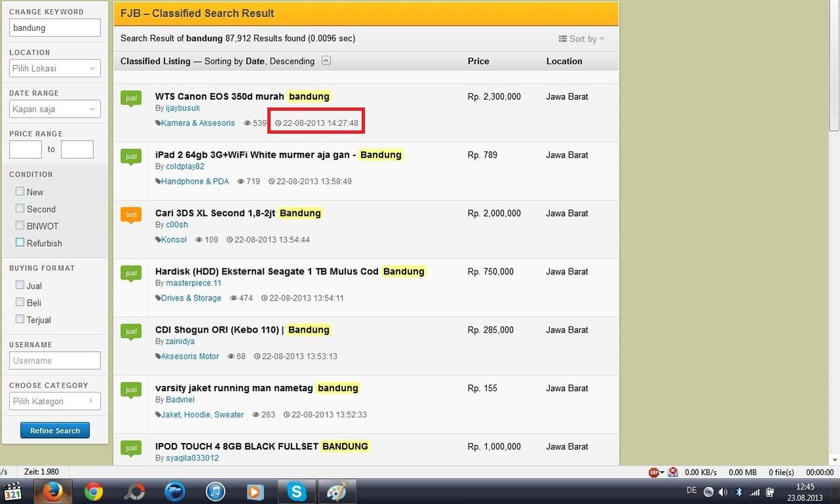
Task: Open IPOD TOUCH 4 8GB BLACK FULLSET listing
Action: point(262,447)
